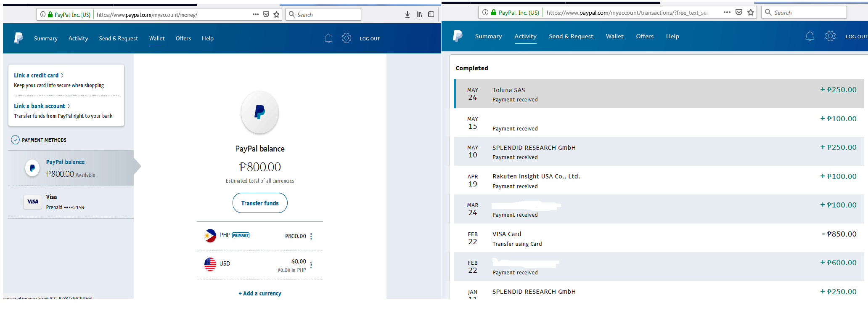The width and height of the screenshot is (868, 319).
Task: Open Summary tab in left window
Action: pyautogui.click(x=46, y=38)
